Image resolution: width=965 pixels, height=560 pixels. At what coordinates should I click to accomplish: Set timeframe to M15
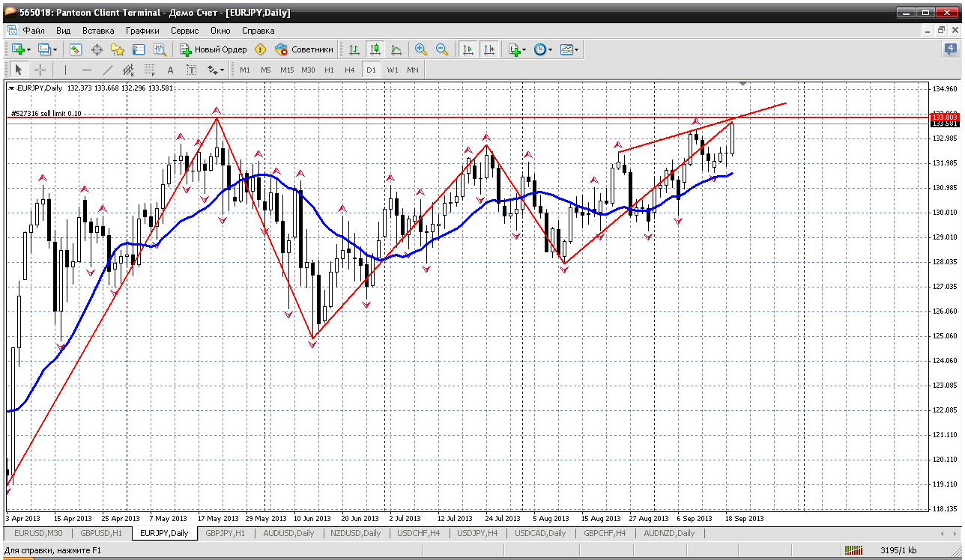287,70
